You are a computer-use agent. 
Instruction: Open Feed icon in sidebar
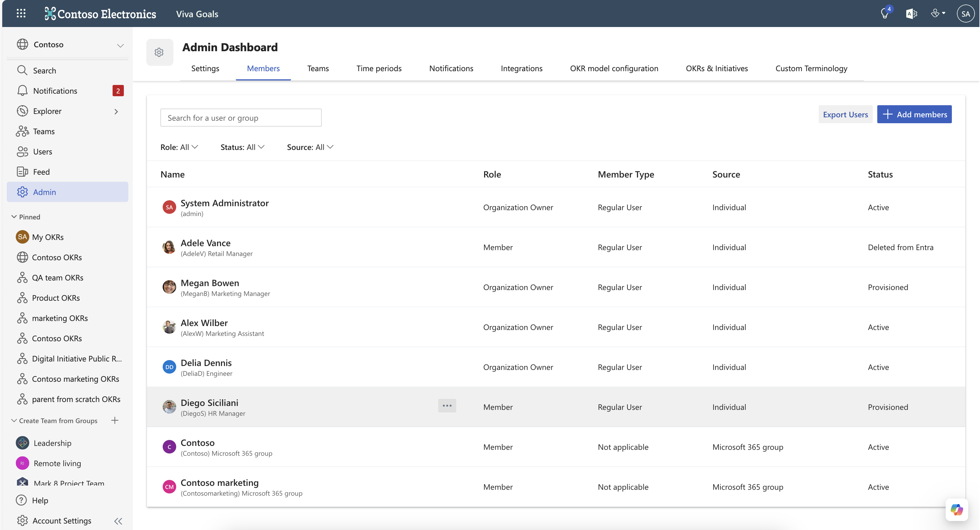click(23, 172)
